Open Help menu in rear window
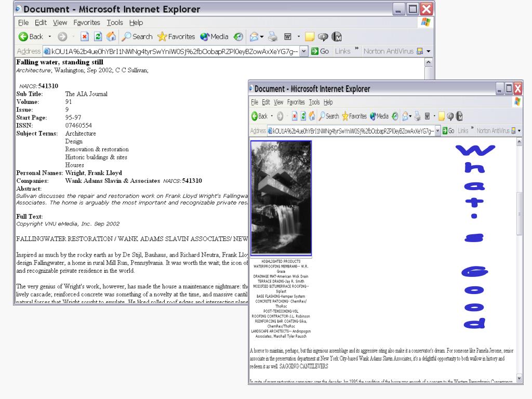 pyautogui.click(x=136, y=23)
